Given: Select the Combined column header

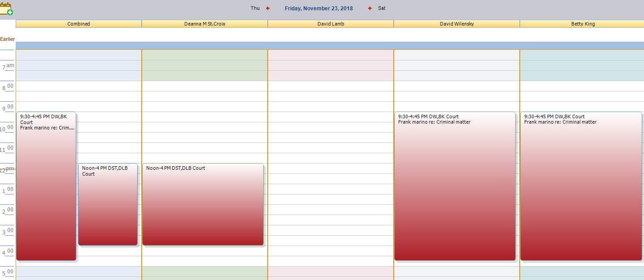Looking at the screenshot, I should pos(78,23).
